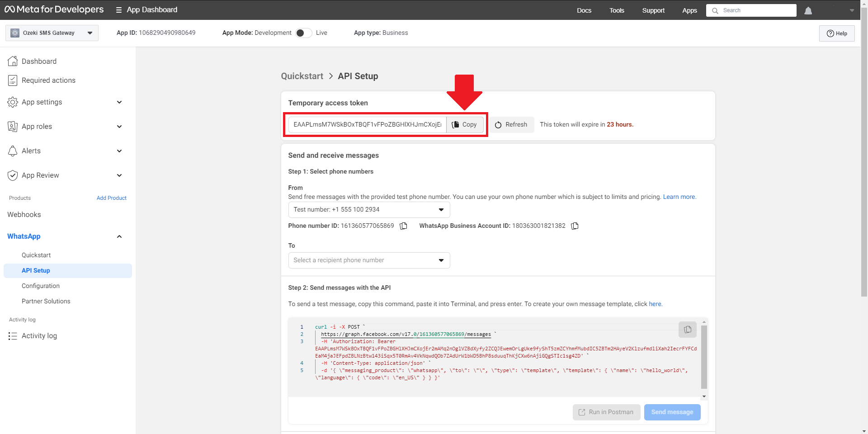Open the Activity log

click(x=39, y=335)
